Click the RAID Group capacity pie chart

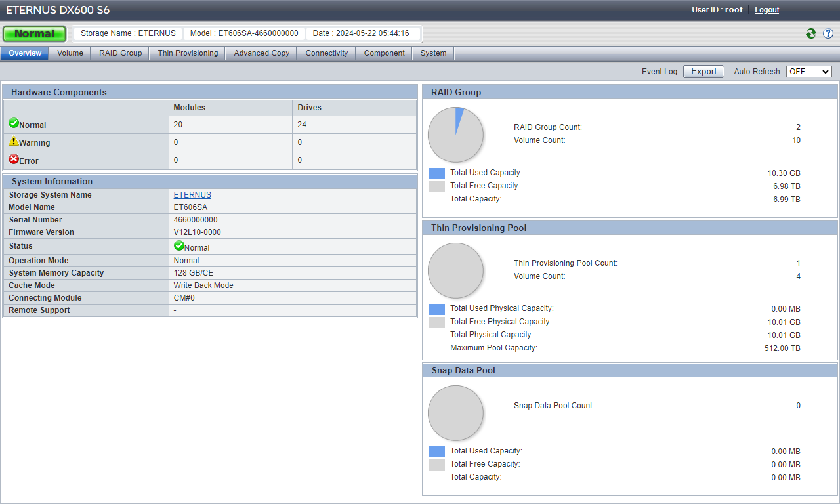(x=455, y=134)
